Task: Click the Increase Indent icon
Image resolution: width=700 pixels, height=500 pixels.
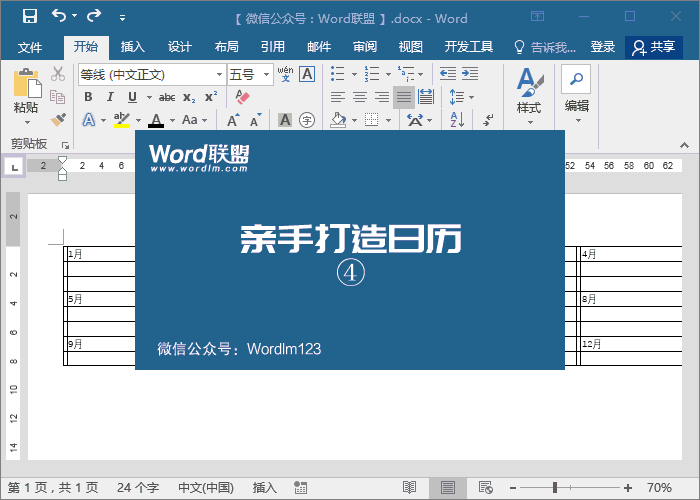Action: 470,73
